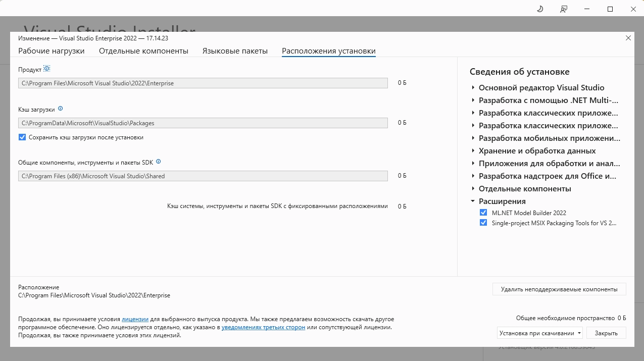Open the лицензии hyperlink
This screenshot has width=644, height=361.
pyautogui.click(x=135, y=319)
